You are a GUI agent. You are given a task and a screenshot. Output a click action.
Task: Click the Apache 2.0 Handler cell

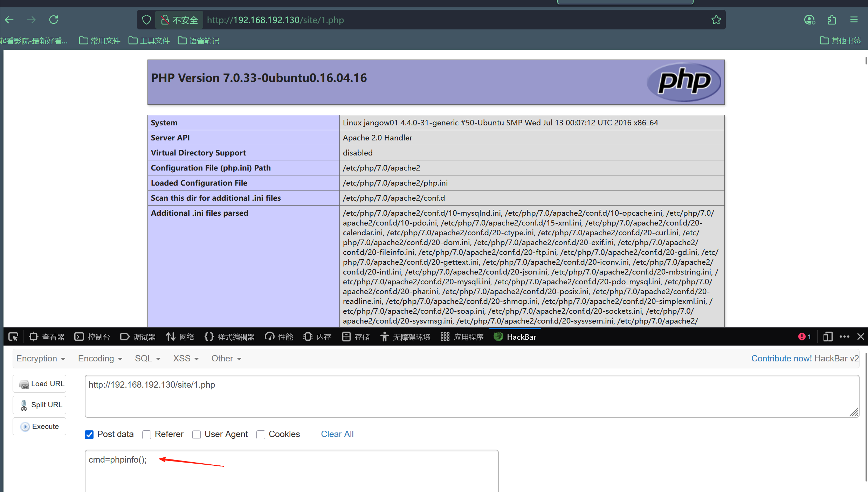532,138
